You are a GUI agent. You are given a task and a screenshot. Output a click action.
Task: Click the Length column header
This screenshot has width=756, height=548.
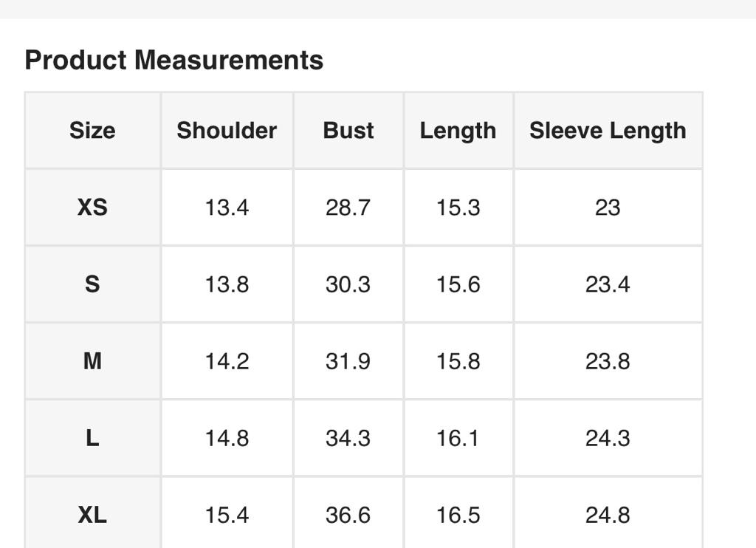coord(458,131)
